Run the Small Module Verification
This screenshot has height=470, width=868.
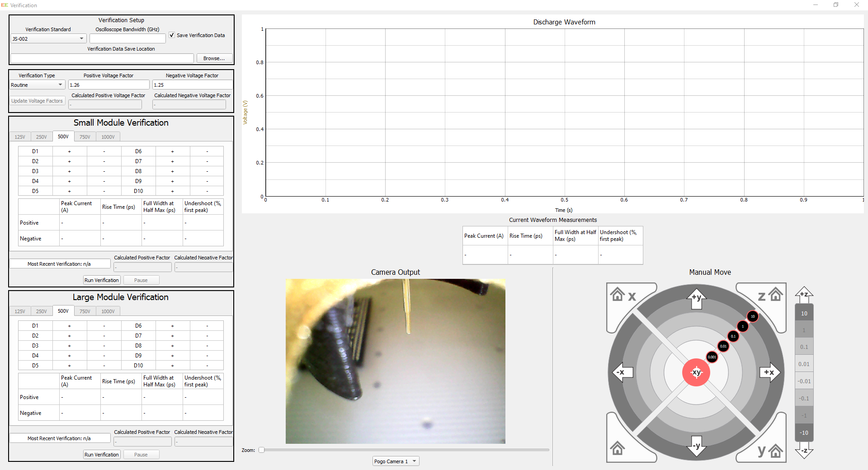102,280
